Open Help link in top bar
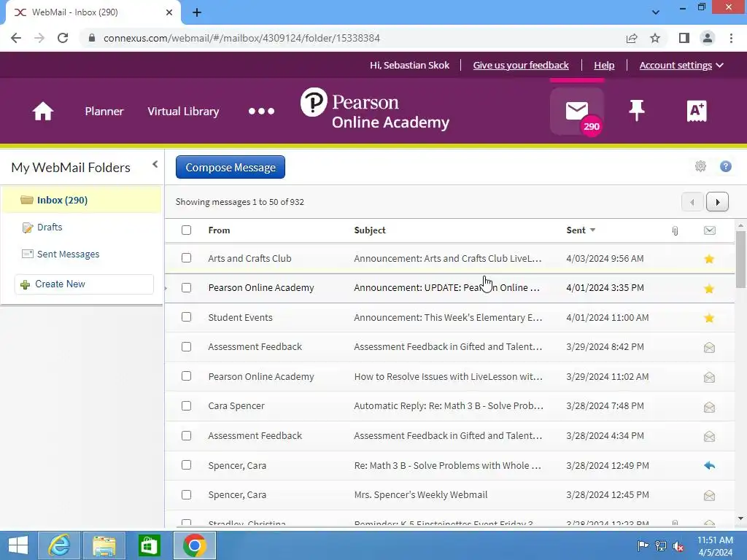The height and width of the screenshot is (560, 747). 604,65
